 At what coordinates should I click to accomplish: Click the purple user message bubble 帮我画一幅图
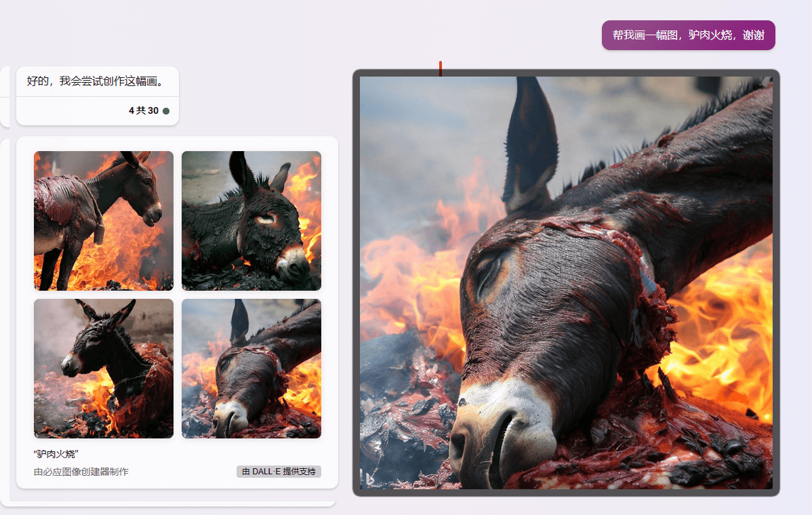pyautogui.click(x=688, y=35)
